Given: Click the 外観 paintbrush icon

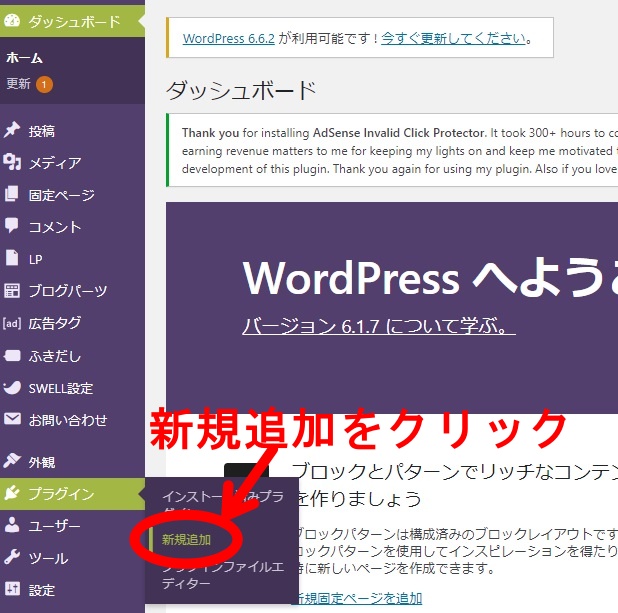Looking at the screenshot, I should 13,462.
